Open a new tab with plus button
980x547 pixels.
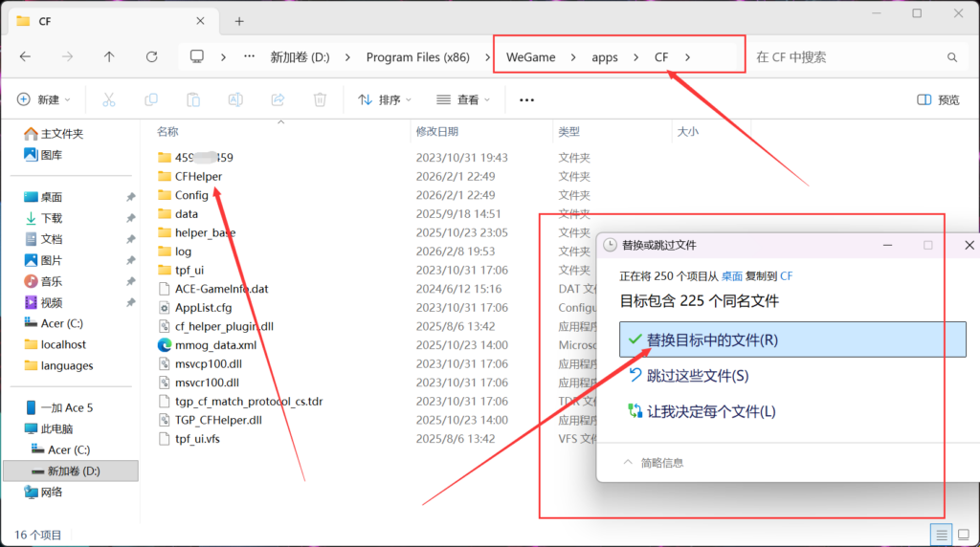pyautogui.click(x=239, y=21)
